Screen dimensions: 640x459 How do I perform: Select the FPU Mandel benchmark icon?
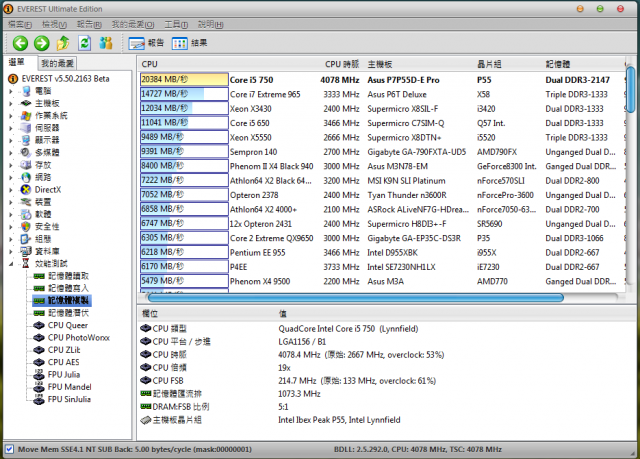pyautogui.click(x=39, y=386)
